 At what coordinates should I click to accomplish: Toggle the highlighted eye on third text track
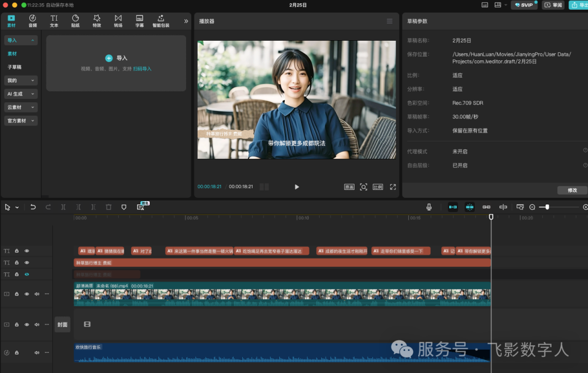click(x=27, y=275)
